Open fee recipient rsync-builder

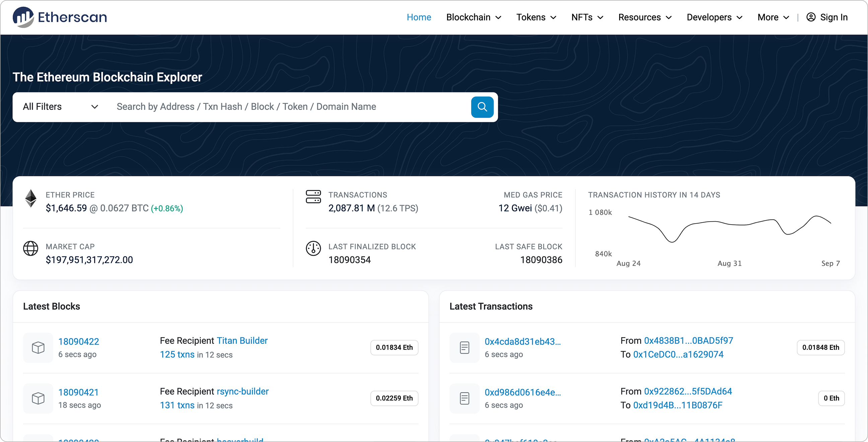(242, 391)
